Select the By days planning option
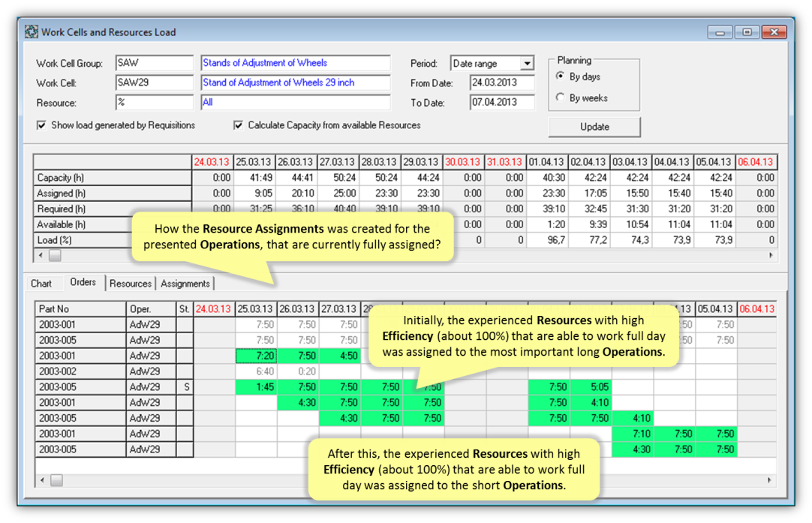 click(561, 76)
